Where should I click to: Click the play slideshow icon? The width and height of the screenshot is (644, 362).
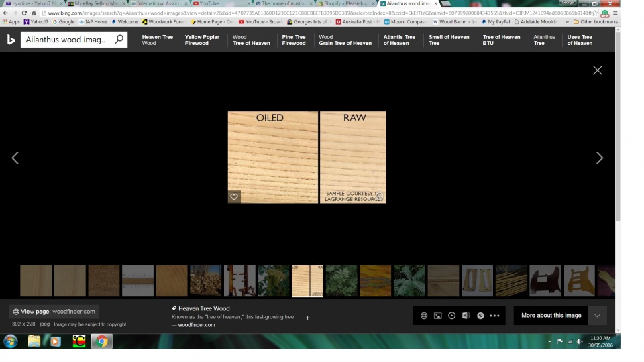point(452,316)
